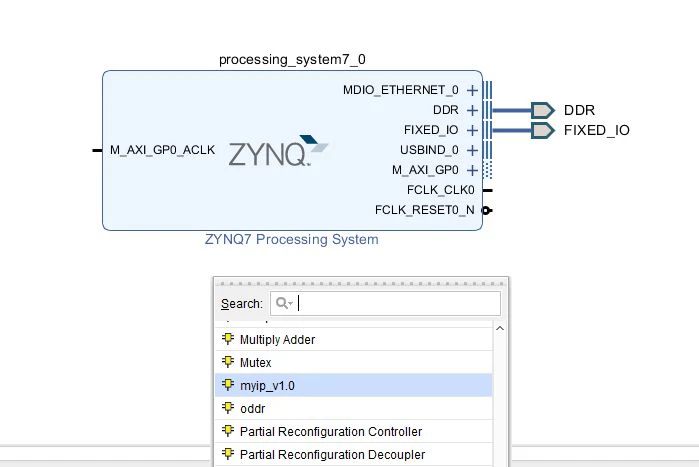699x467 pixels.
Task: Click the FCLK_CLK0 output pin
Action: tap(488, 190)
